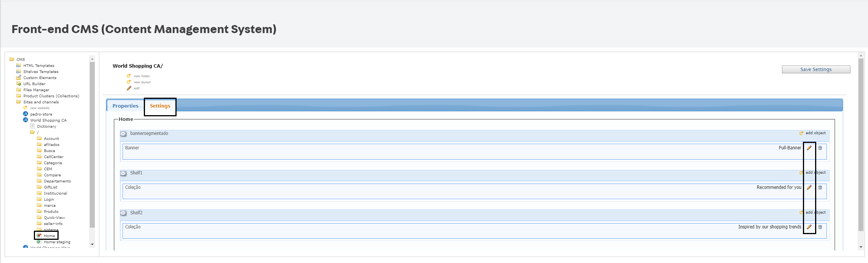Delete the Full-Banner object with trash icon
Image resolution: width=868 pixels, height=263 pixels.
[820, 148]
